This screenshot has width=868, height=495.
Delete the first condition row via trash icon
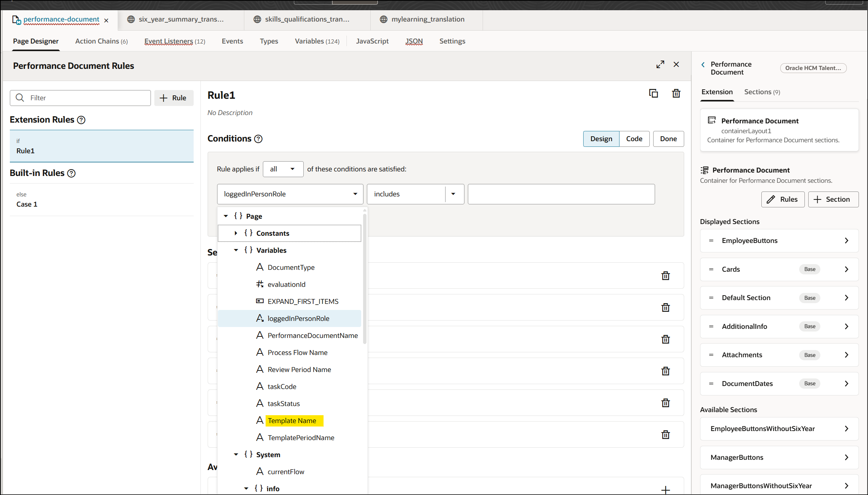pos(666,276)
